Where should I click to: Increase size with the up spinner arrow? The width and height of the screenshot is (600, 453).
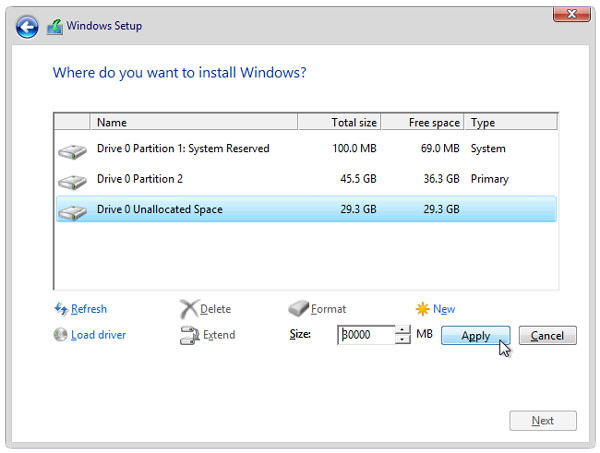pos(403,330)
